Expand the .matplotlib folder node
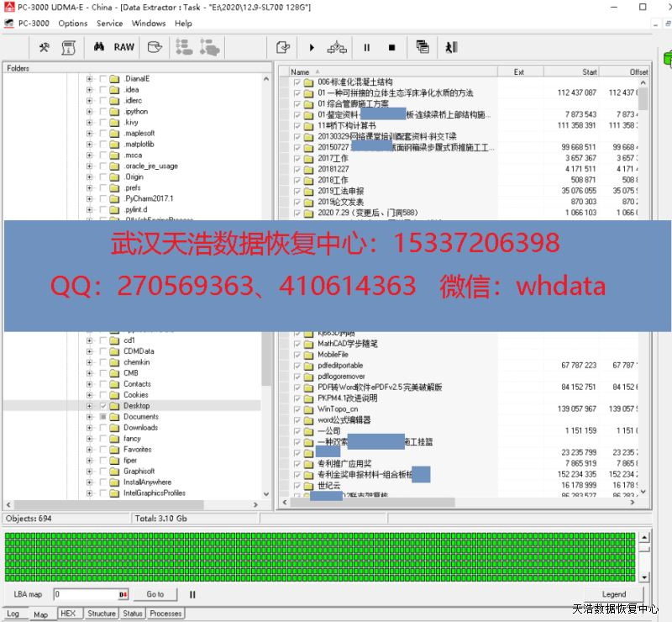This screenshot has width=672, height=622. 89,145
